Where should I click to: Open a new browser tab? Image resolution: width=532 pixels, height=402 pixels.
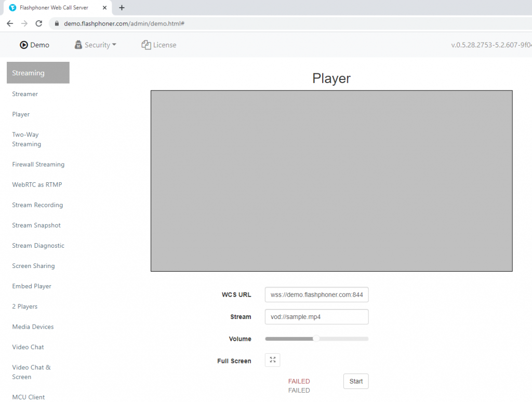click(122, 7)
